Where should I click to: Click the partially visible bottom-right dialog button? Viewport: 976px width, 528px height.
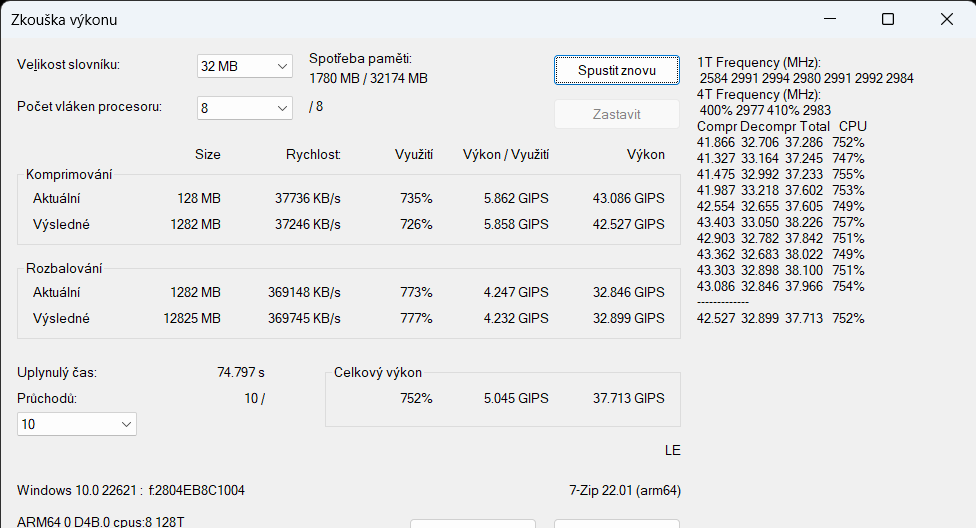[616, 523]
